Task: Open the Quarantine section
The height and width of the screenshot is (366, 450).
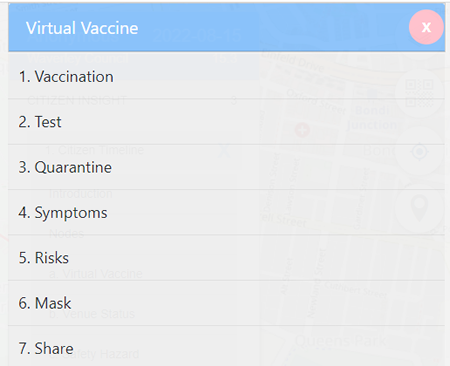Action: 226,167
